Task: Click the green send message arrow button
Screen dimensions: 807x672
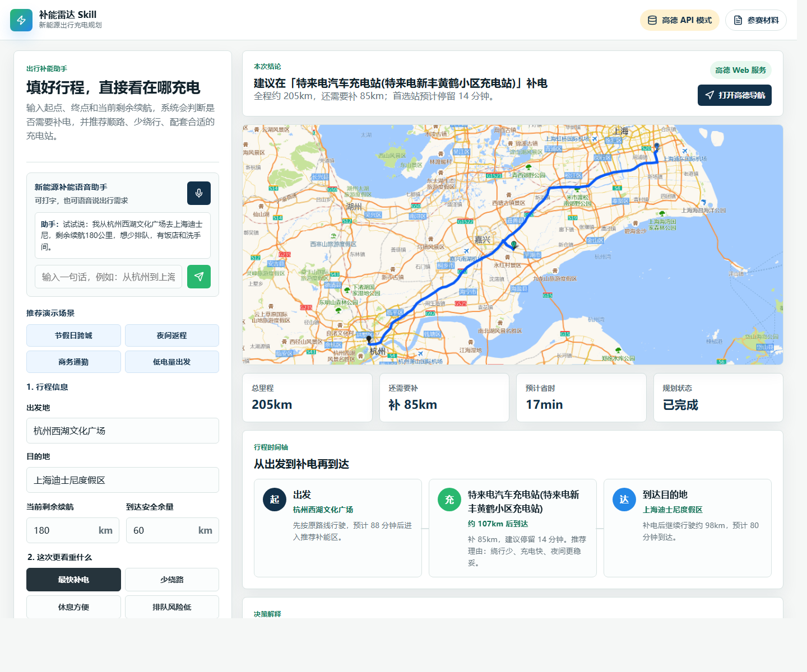Action: (x=199, y=277)
